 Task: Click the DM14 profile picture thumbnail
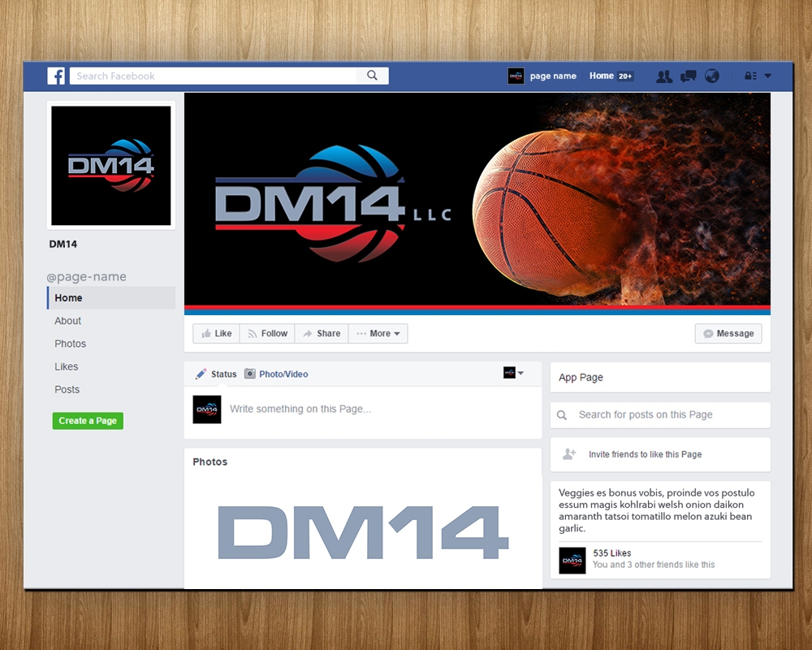pyautogui.click(x=110, y=165)
